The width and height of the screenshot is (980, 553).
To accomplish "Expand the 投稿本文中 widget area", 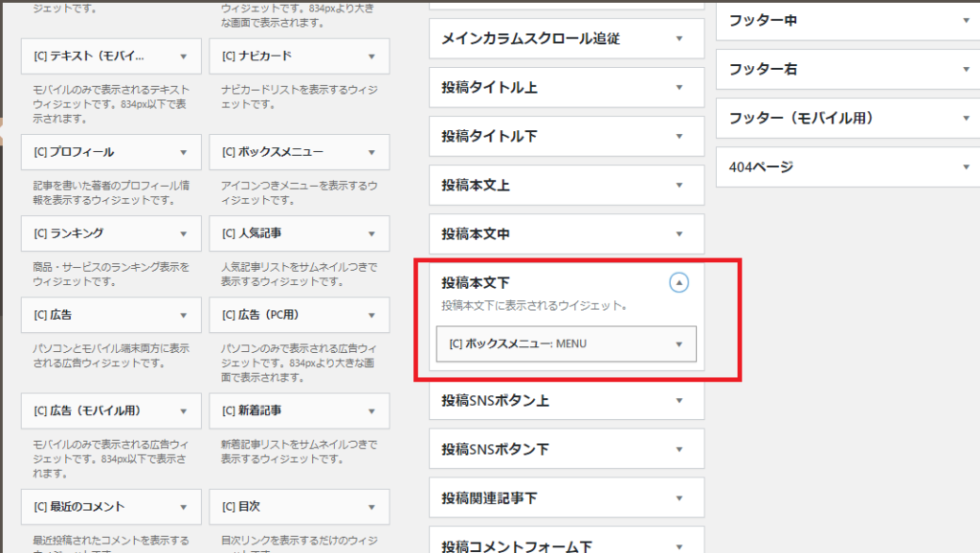I will click(x=679, y=233).
